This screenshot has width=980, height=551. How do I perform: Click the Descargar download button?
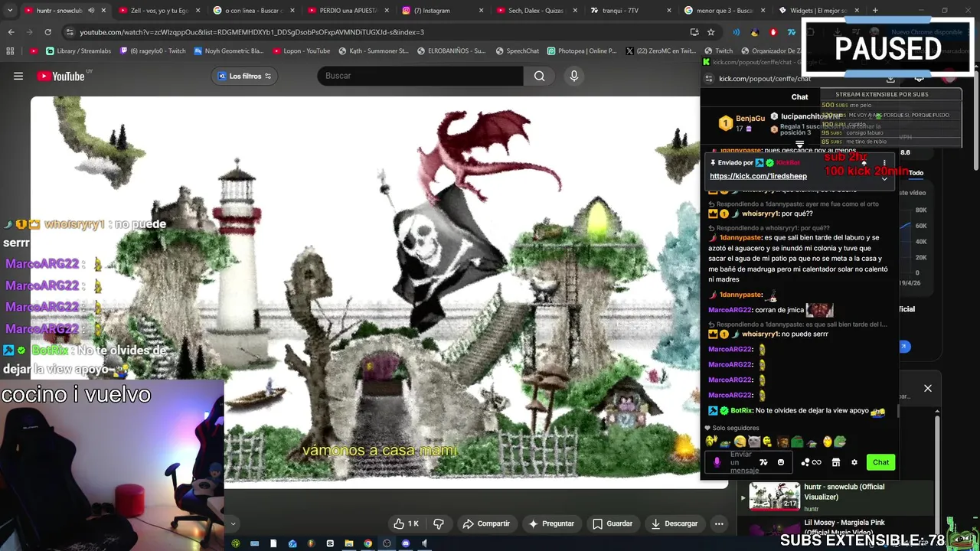pyautogui.click(x=675, y=523)
